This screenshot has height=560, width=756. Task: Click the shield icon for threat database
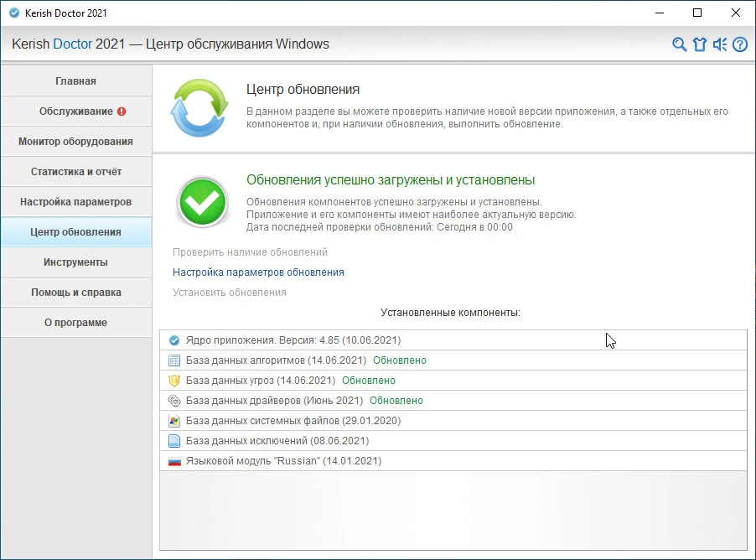pyautogui.click(x=174, y=381)
